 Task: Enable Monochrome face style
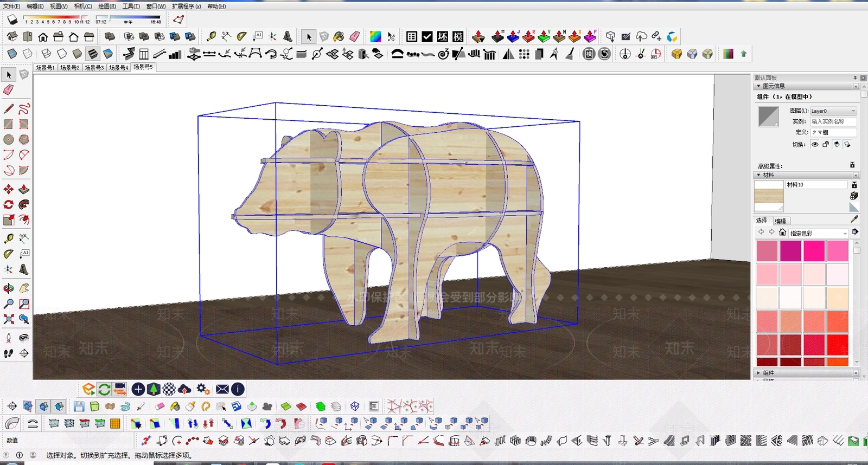(108, 54)
